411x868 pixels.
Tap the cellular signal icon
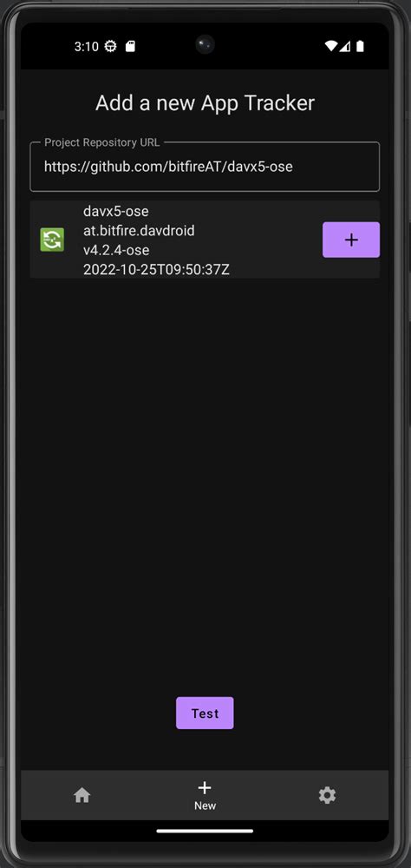tap(344, 47)
